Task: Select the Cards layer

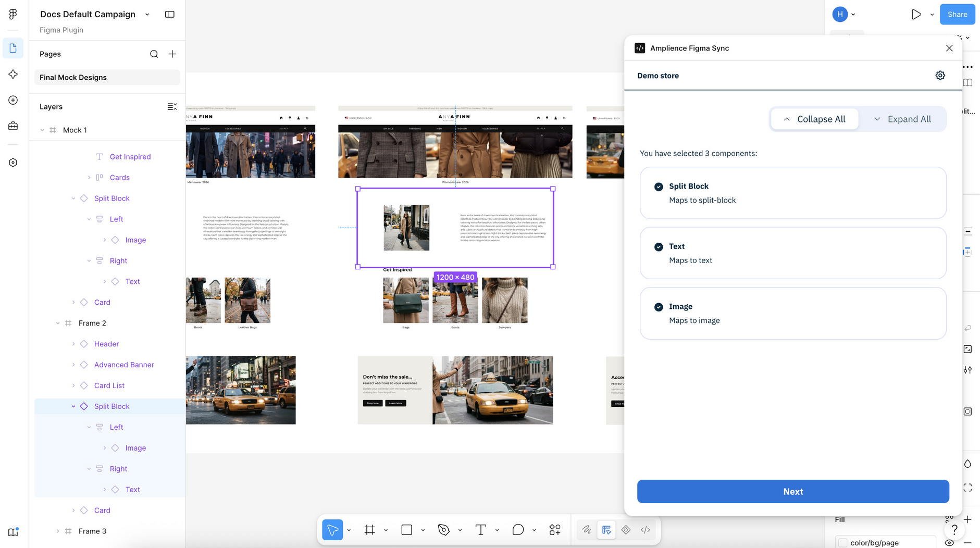Action: (x=120, y=177)
